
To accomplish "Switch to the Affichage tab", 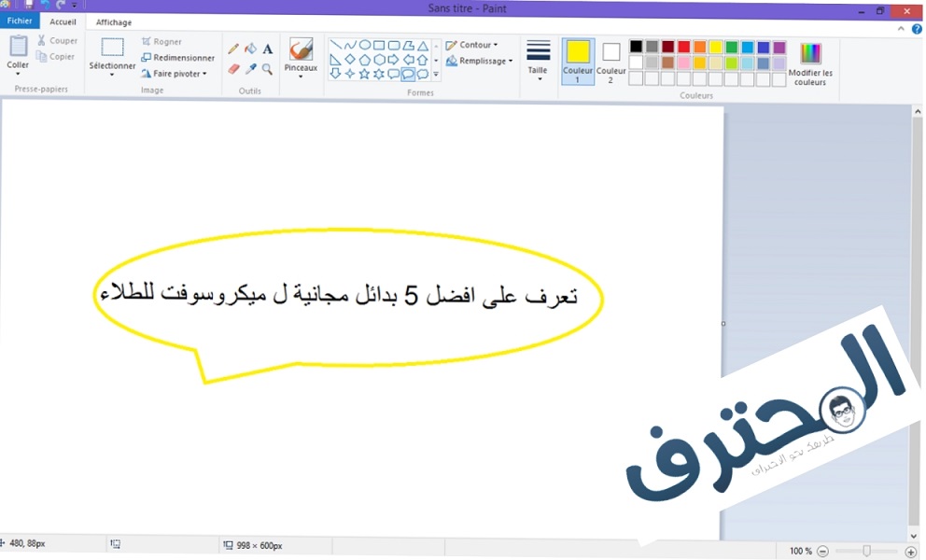I will 114,21.
